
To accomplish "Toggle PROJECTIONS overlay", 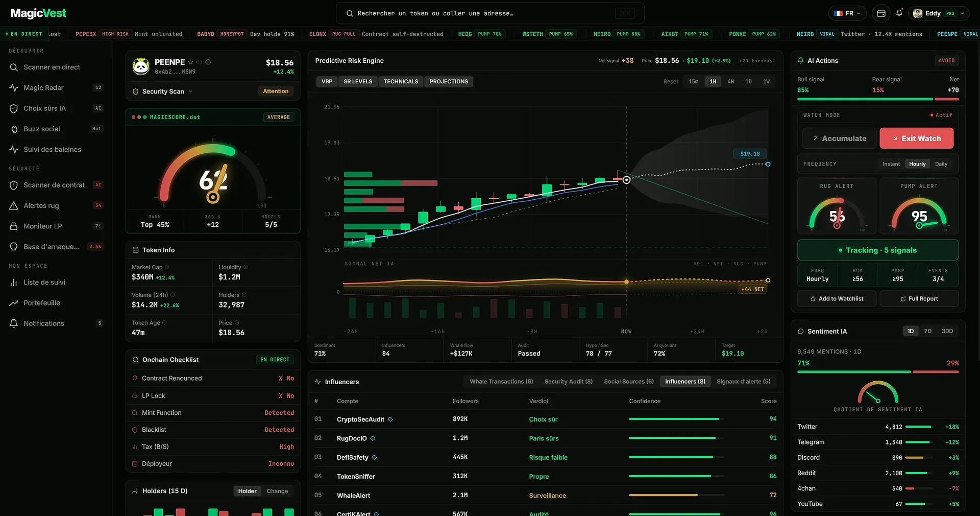I will (449, 82).
